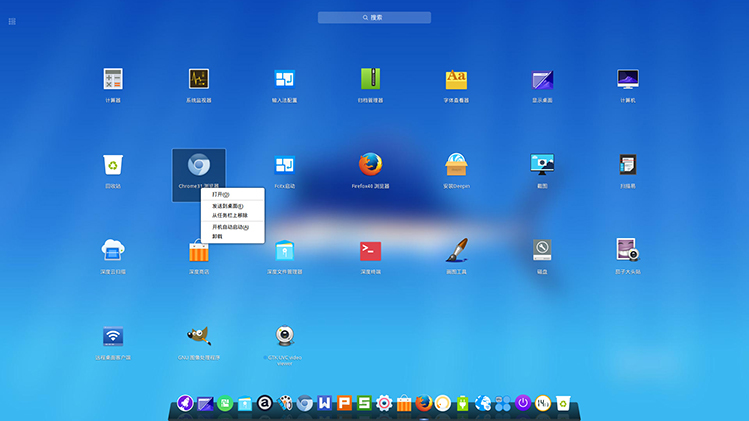Toggle category view icon at top-left corner
The height and width of the screenshot is (421, 749).
click(12, 21)
